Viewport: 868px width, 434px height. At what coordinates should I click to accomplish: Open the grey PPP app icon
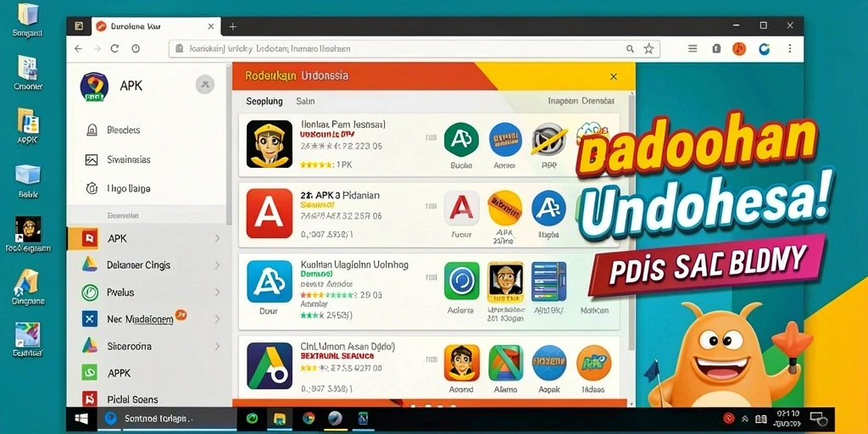coord(548,139)
